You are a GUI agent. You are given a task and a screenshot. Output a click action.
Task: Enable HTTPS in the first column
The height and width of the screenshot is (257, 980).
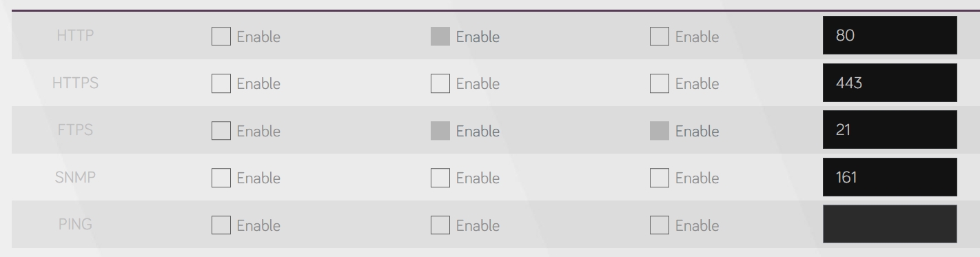coord(221,83)
